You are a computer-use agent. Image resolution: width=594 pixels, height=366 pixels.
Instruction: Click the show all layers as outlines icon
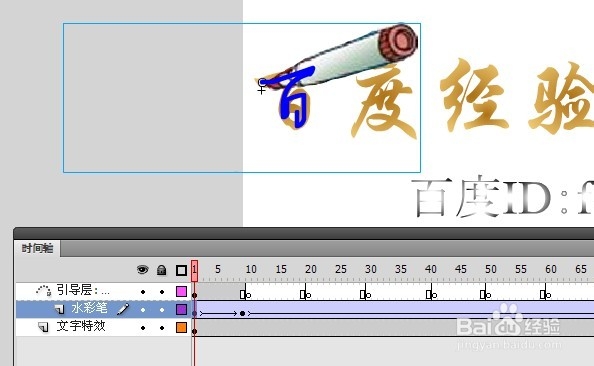(x=181, y=270)
